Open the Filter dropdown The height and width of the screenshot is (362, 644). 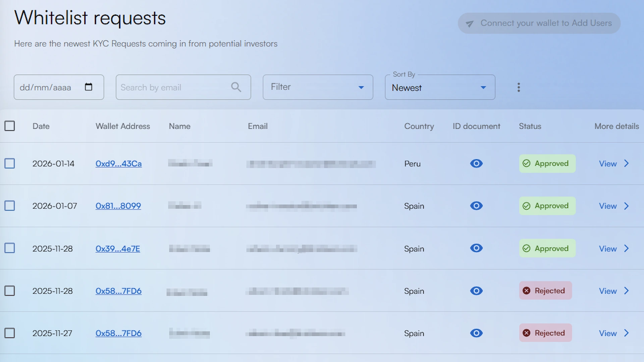[317, 87]
